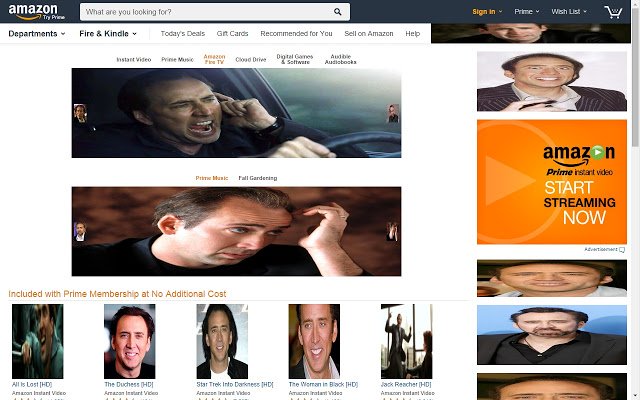Screen dimensions: 640x400
Task: Click next-slide thumbnail on top banner
Action: pyautogui.click(x=393, y=113)
